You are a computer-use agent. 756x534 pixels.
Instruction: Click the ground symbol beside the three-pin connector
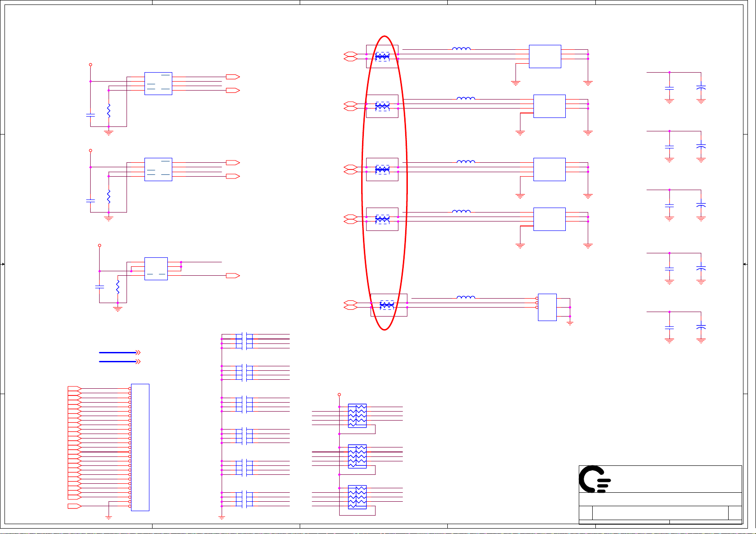click(x=570, y=323)
